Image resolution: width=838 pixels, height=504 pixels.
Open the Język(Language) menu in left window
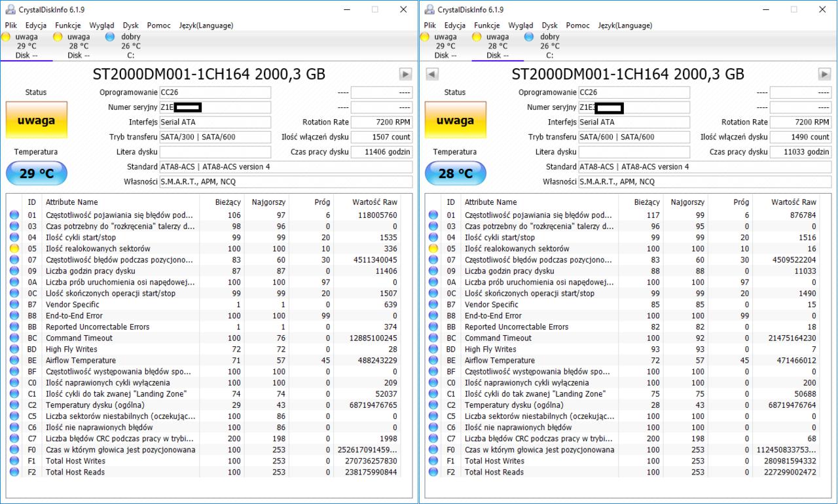coord(206,26)
